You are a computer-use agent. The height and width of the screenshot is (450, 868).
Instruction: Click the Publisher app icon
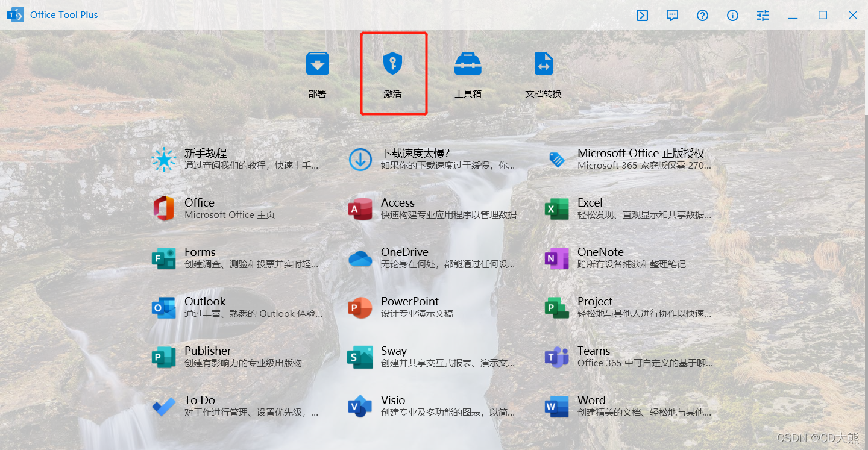point(163,357)
